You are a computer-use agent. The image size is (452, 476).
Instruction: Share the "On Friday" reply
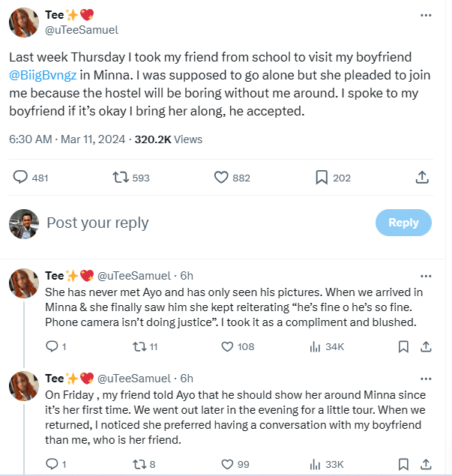pyautogui.click(x=426, y=464)
